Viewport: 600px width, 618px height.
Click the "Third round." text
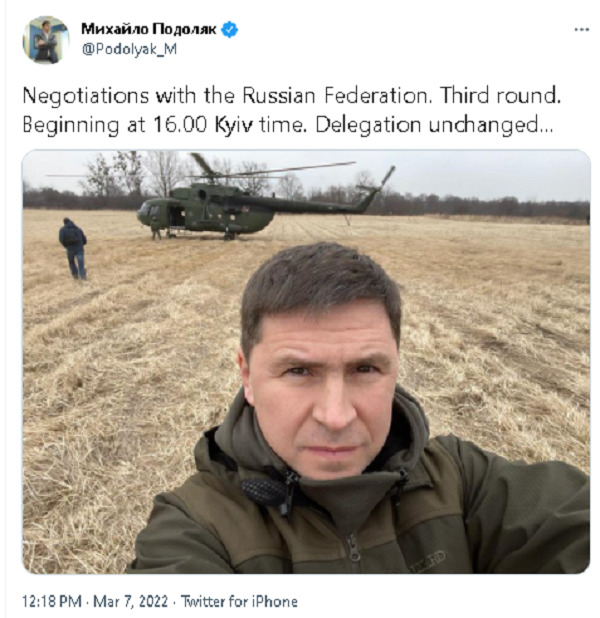pyautogui.click(x=500, y=95)
